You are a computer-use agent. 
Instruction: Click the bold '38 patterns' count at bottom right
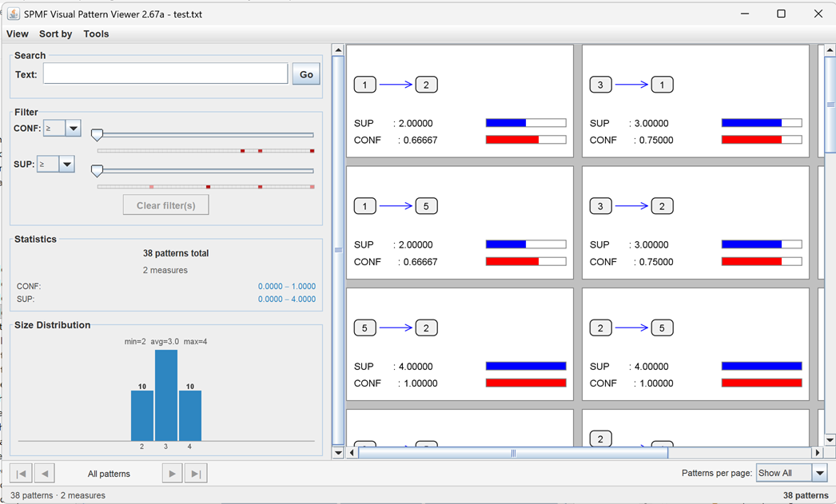point(806,495)
